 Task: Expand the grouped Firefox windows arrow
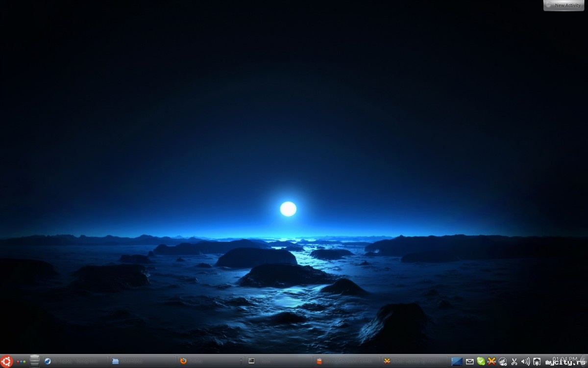[x=241, y=361]
